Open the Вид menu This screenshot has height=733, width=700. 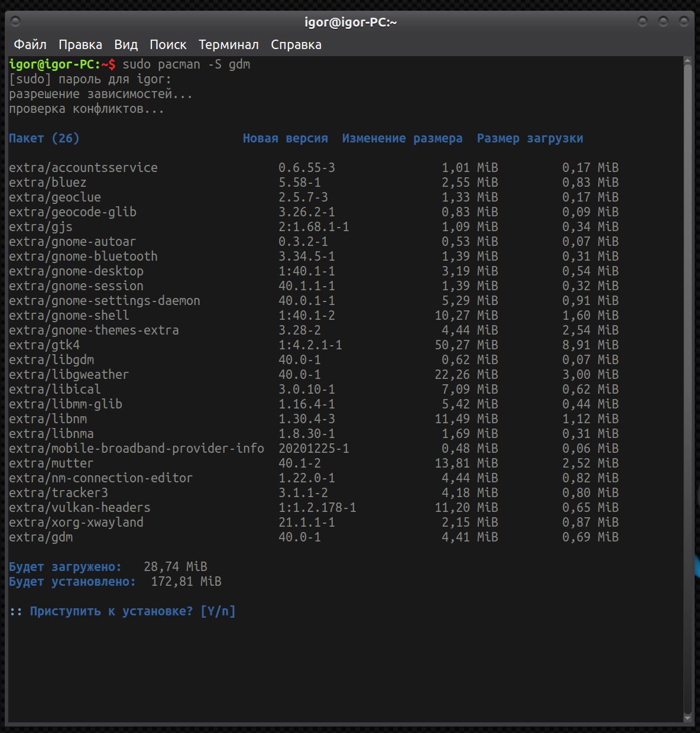[126, 44]
